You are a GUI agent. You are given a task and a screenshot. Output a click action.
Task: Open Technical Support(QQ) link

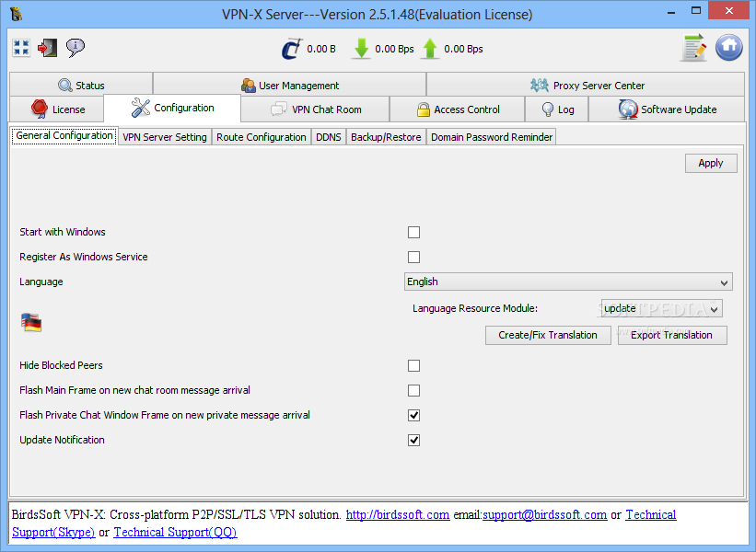[x=176, y=533]
